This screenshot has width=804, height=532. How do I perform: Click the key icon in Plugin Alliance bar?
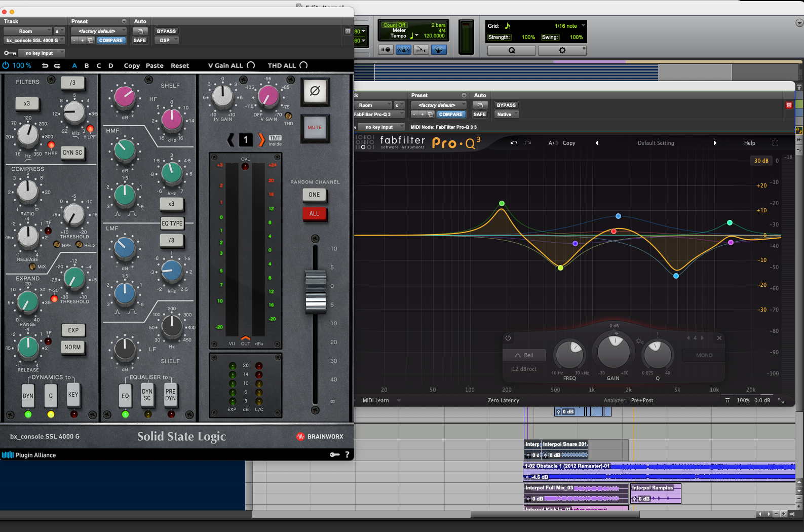pyautogui.click(x=334, y=454)
